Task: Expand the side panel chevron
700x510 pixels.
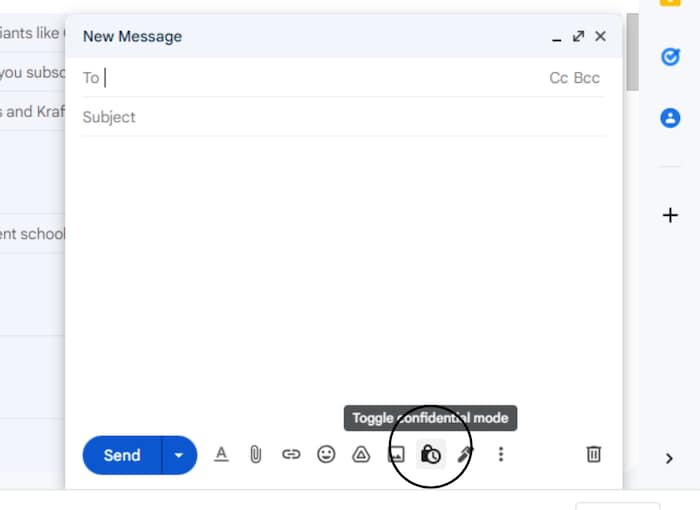Action: (x=670, y=459)
